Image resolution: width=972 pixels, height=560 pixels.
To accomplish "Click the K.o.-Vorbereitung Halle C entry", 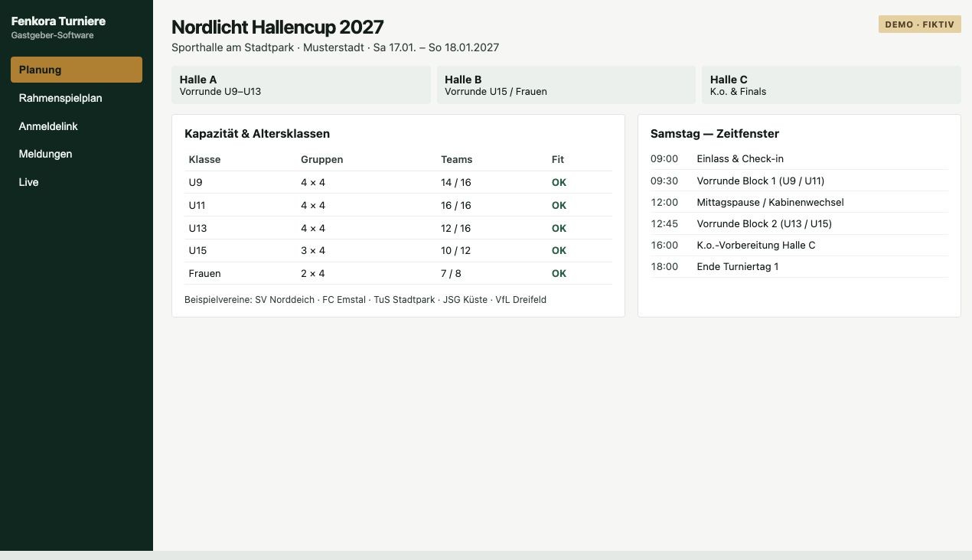I will [x=756, y=245].
